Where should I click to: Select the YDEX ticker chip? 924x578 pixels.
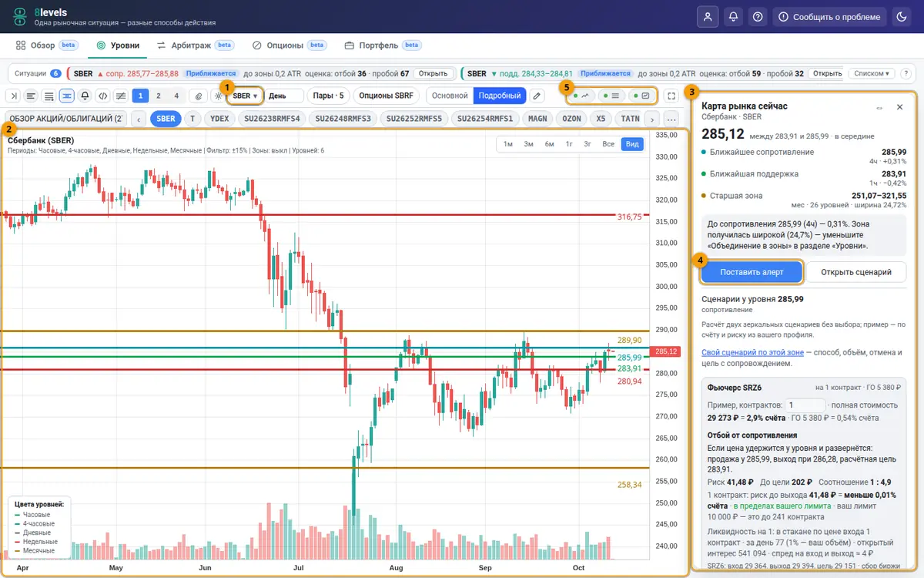(x=219, y=119)
